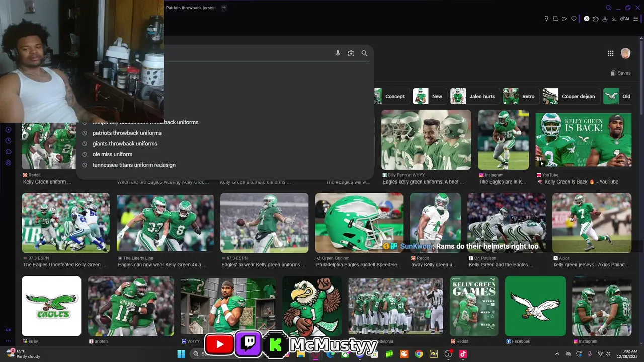Viewport: 644px width, 362px height.
Task: Open the AI assistant button
Action: point(625,19)
